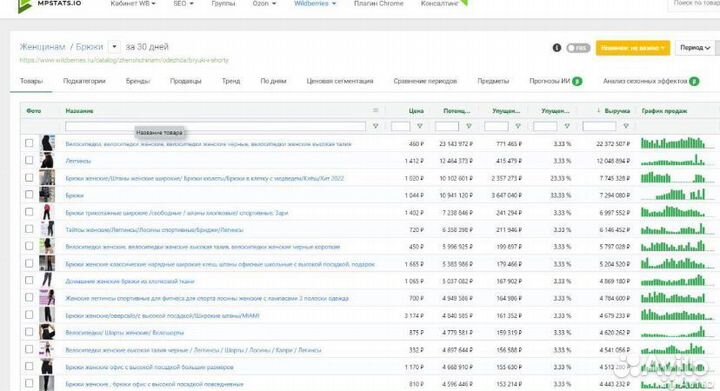Switch to the Продавцы tab

186,81
